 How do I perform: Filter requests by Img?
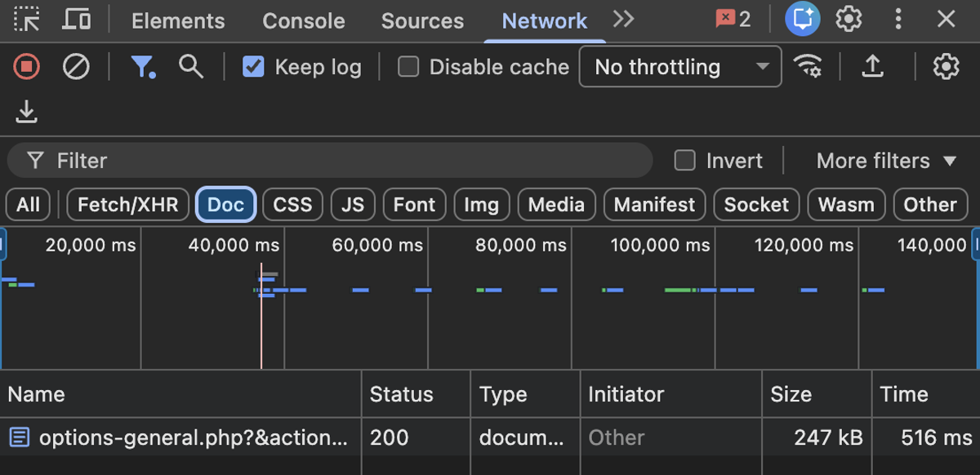[x=482, y=205]
